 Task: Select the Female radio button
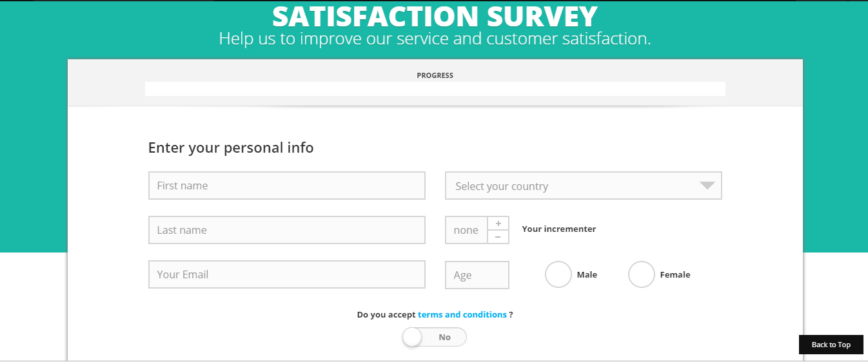pos(642,274)
